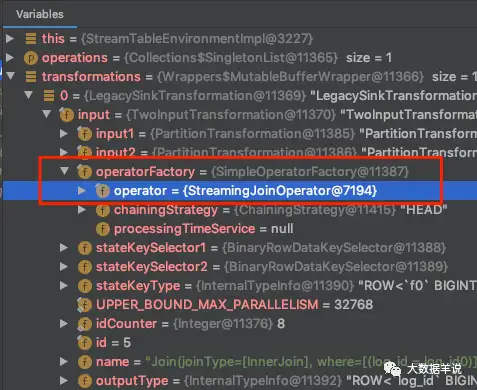The width and height of the screenshot is (477, 390).
Task: Click the element icon beside index 0
Action: tap(49, 96)
